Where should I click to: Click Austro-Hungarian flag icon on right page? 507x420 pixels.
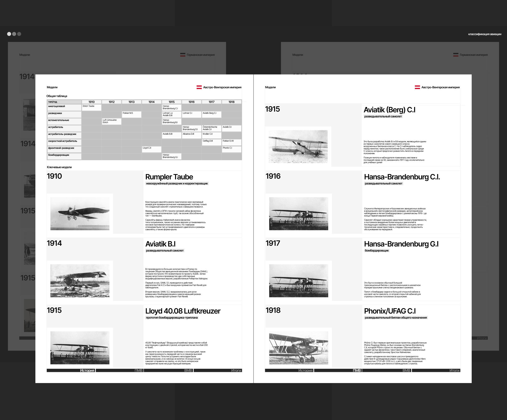(x=417, y=87)
